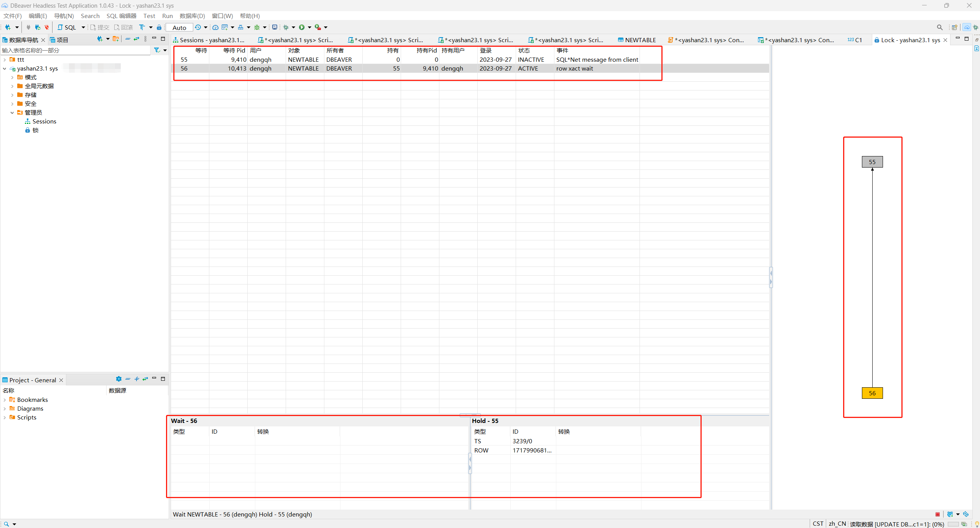Open the 数据库(D) menu
The width and height of the screenshot is (980, 528).
[x=192, y=16]
